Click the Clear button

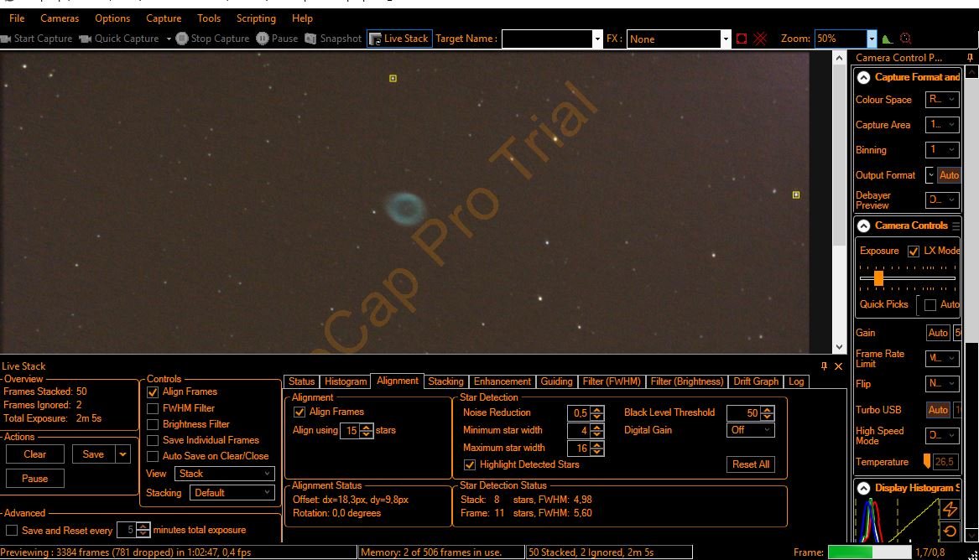click(35, 454)
